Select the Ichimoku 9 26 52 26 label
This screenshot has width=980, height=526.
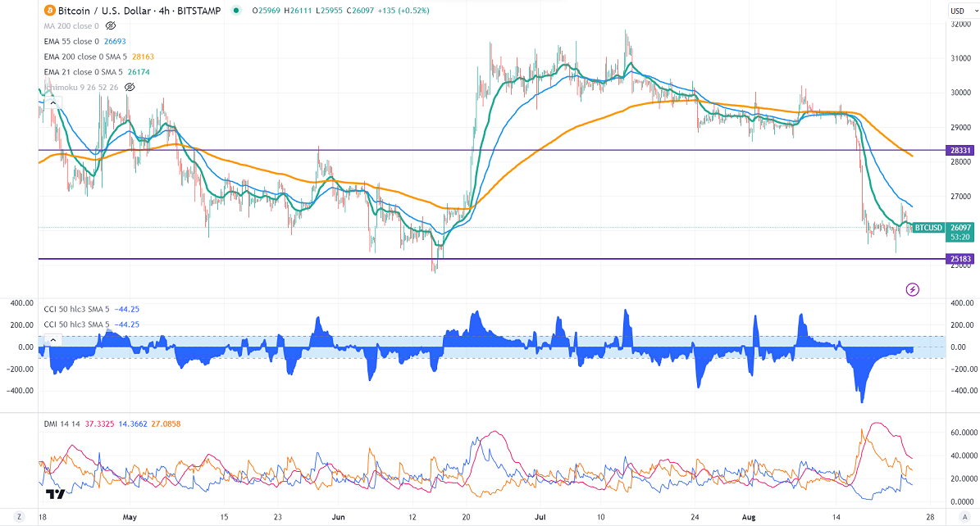tap(81, 88)
